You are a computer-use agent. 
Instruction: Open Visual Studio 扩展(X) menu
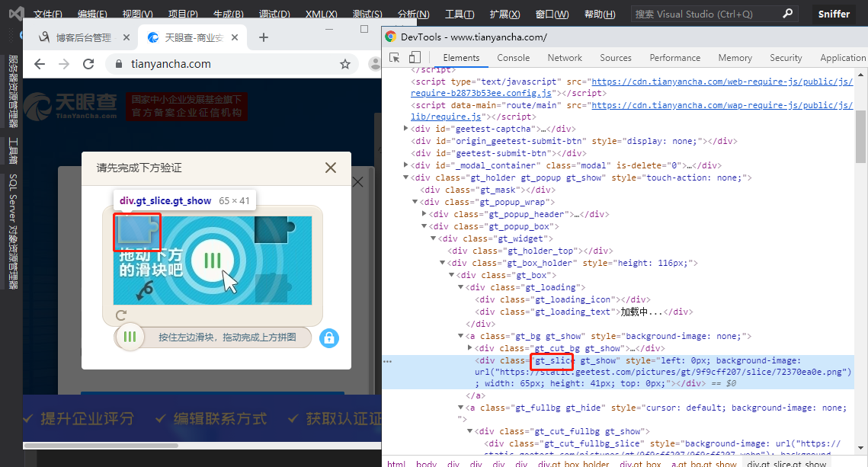[x=504, y=14]
